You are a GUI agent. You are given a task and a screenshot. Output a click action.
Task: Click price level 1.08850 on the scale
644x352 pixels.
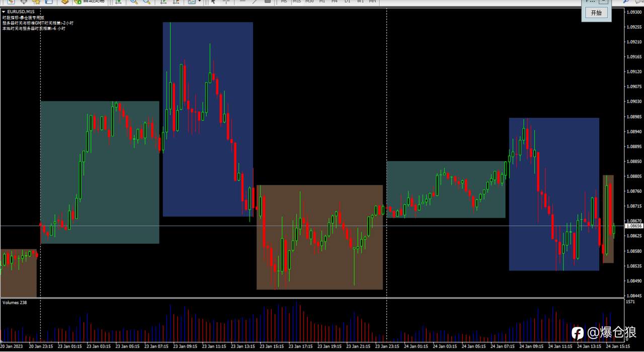(635, 161)
